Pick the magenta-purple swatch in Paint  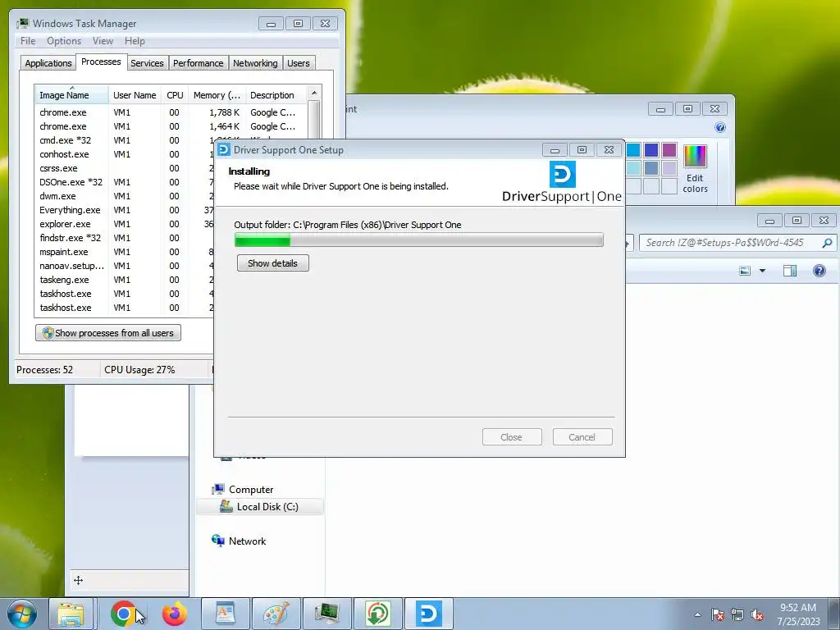click(669, 151)
